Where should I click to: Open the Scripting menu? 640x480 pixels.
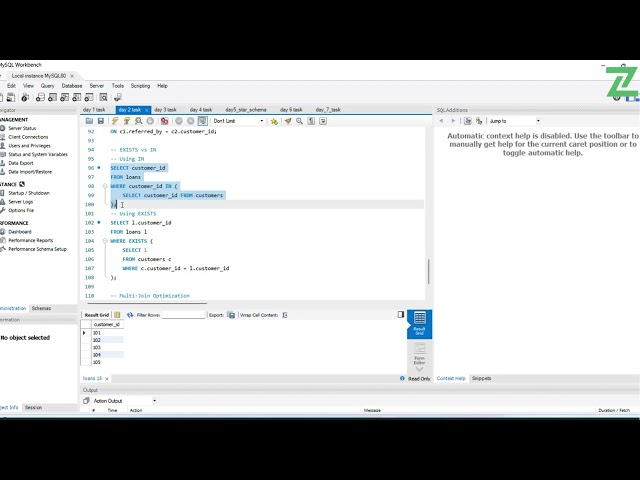coord(140,86)
